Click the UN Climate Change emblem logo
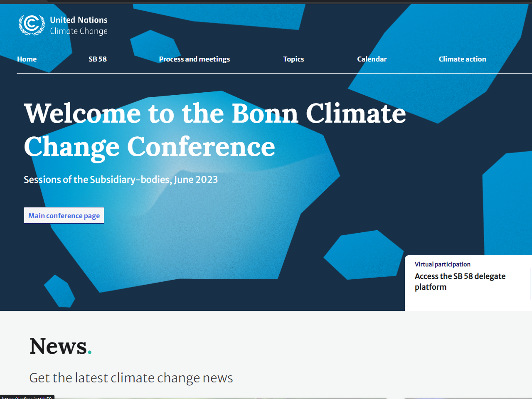 tap(32, 25)
